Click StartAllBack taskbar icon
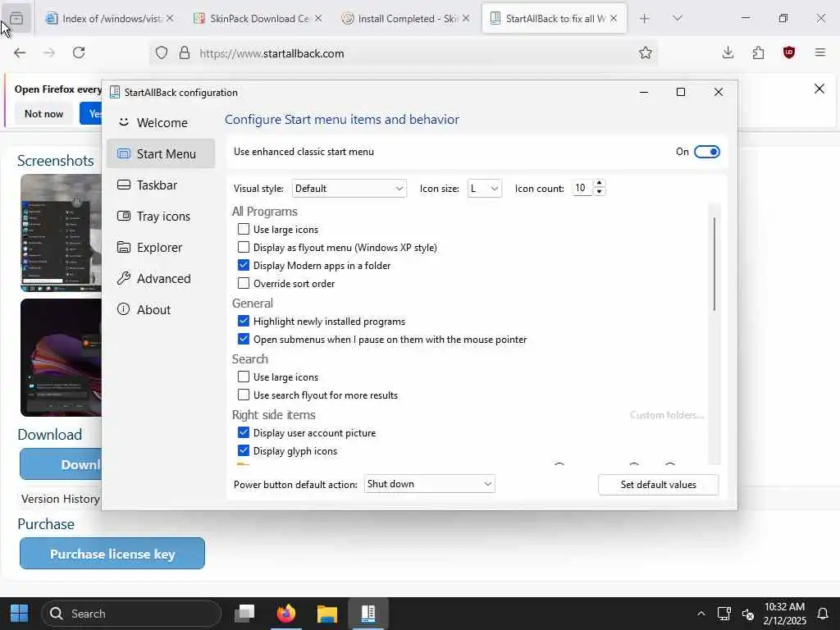This screenshot has width=840, height=630. pyautogui.click(x=368, y=614)
